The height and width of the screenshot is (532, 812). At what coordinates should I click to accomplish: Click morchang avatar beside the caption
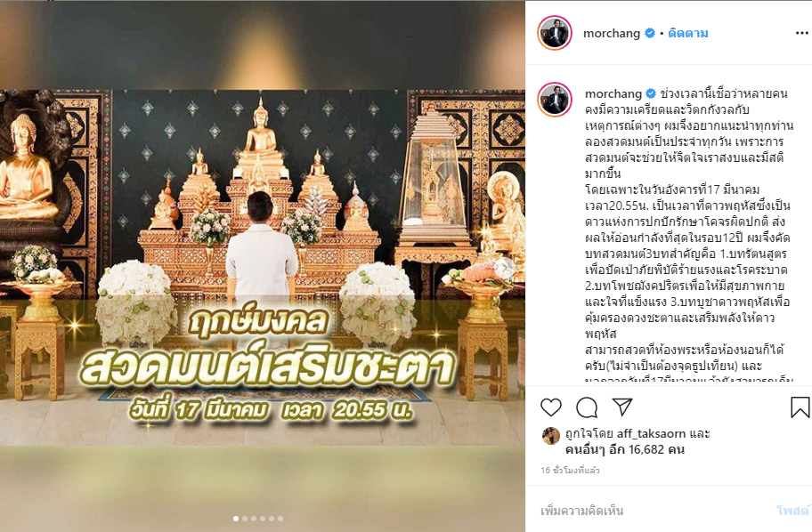coord(555,99)
